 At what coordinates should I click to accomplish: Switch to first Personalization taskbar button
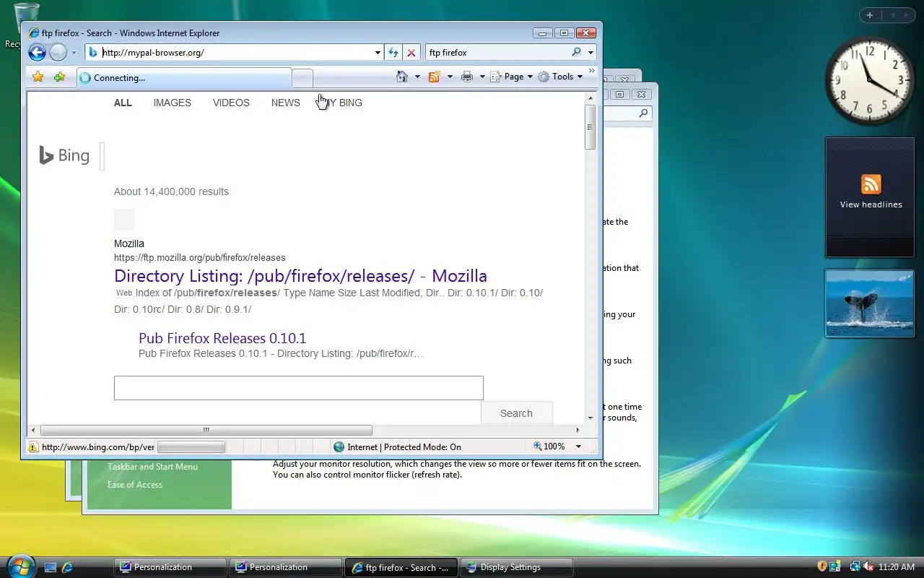click(x=170, y=567)
